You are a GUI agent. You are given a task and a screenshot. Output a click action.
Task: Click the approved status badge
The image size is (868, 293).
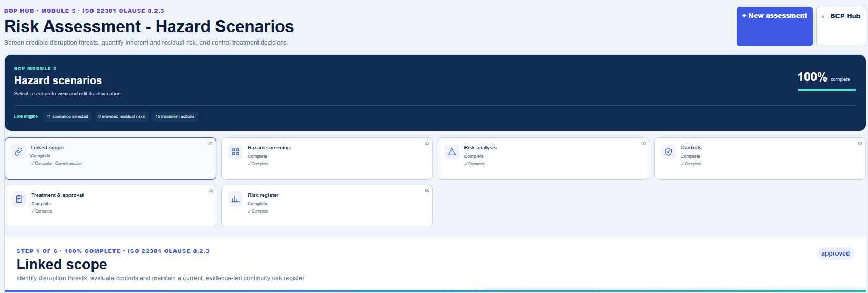(x=835, y=254)
